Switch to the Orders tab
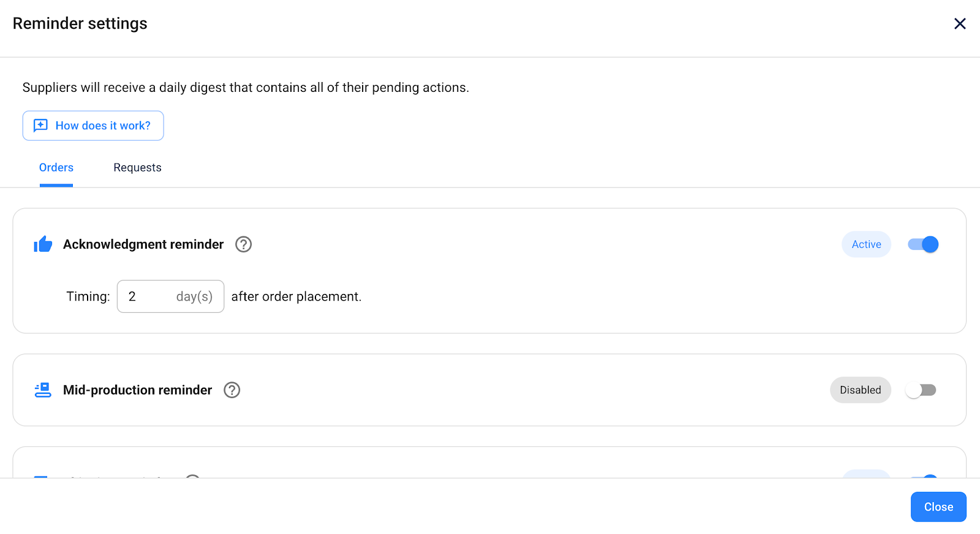Viewport: 980px width, 534px height. [x=56, y=168]
